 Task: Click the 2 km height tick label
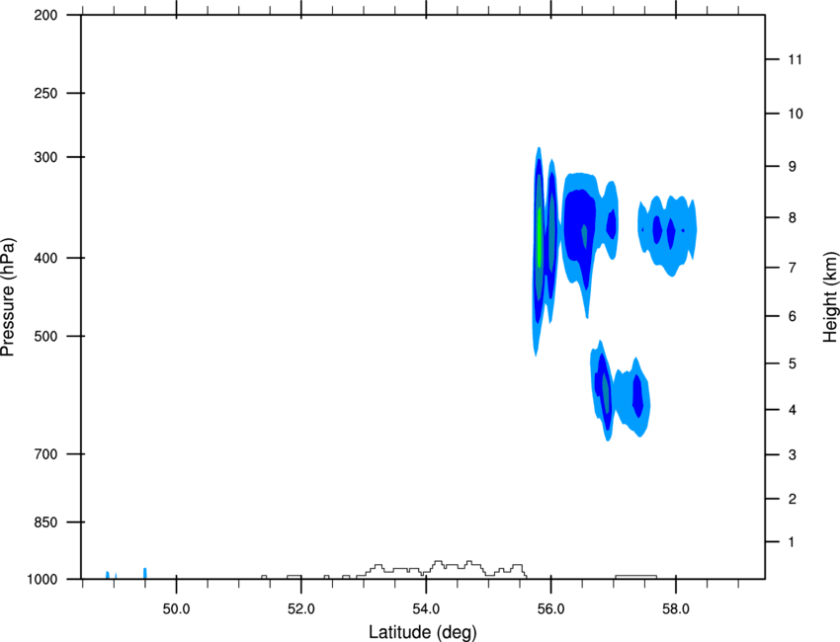click(793, 499)
